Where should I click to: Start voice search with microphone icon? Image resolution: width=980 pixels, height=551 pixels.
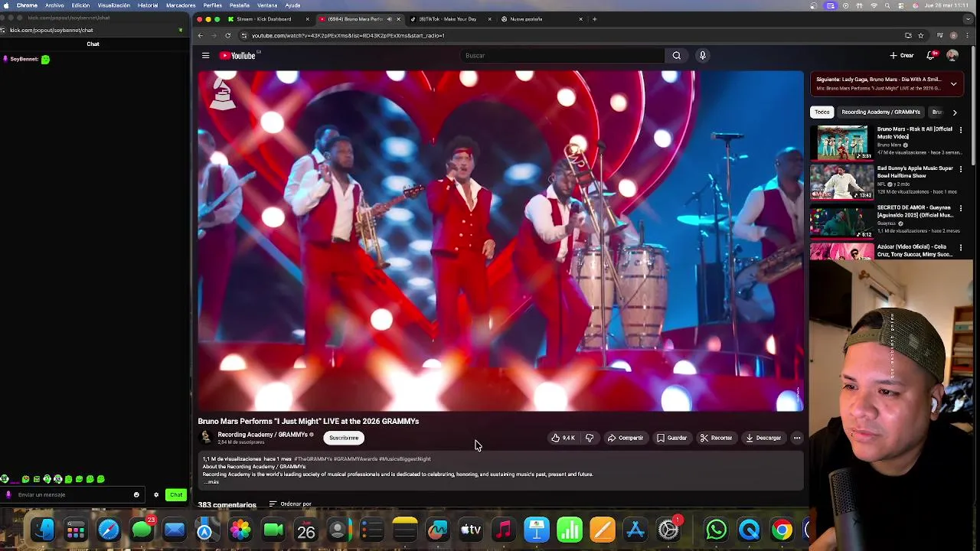click(702, 55)
